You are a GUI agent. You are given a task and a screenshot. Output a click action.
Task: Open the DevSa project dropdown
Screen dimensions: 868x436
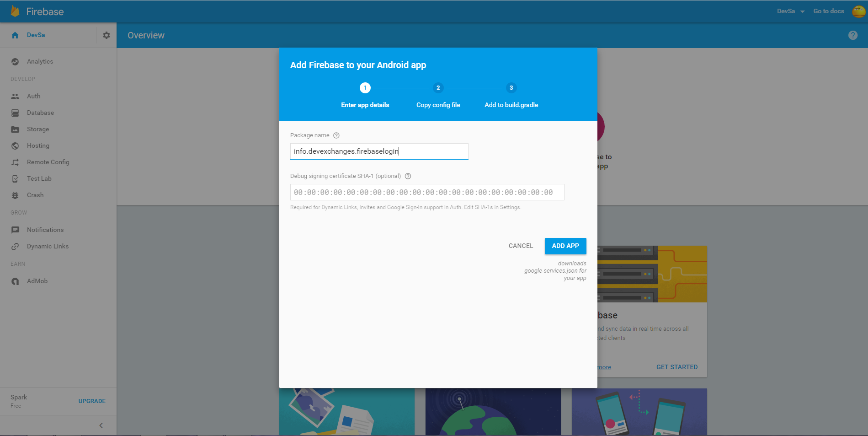click(x=791, y=11)
